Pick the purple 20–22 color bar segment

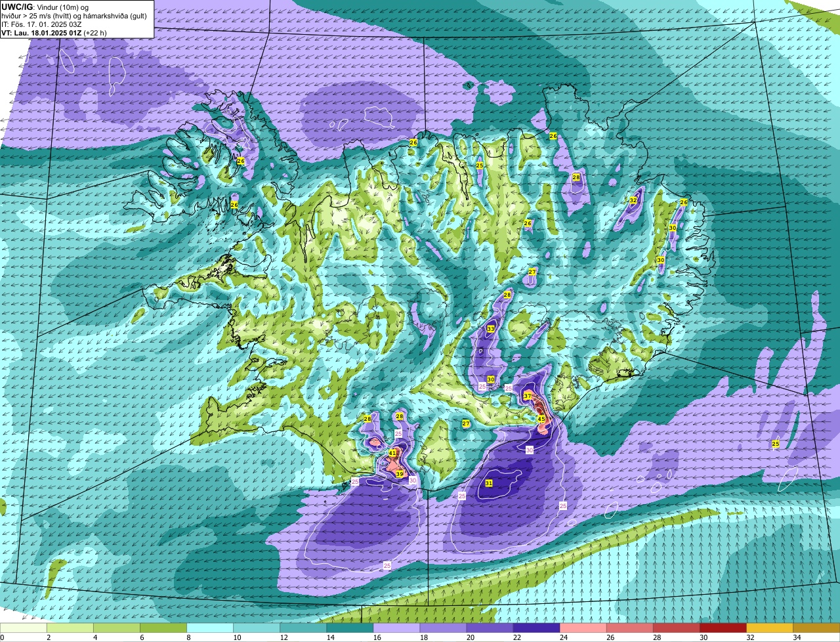[490, 628]
